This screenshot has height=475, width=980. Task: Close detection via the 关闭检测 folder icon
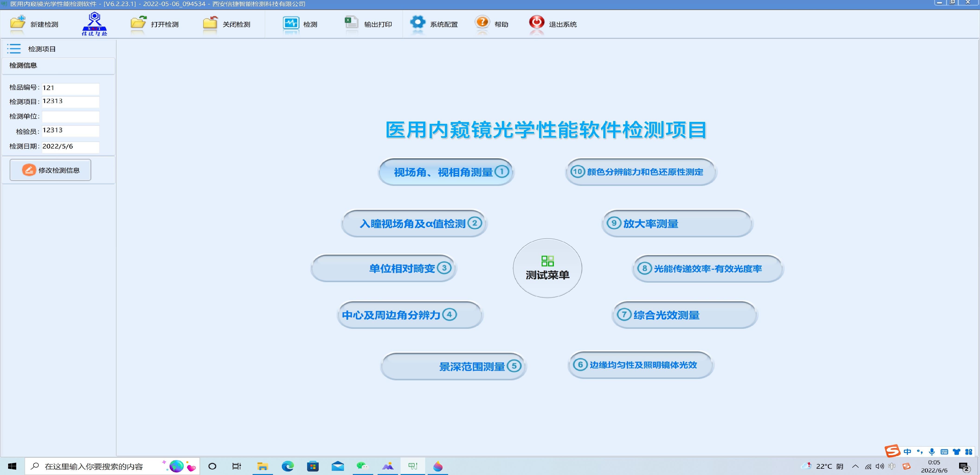(x=210, y=23)
